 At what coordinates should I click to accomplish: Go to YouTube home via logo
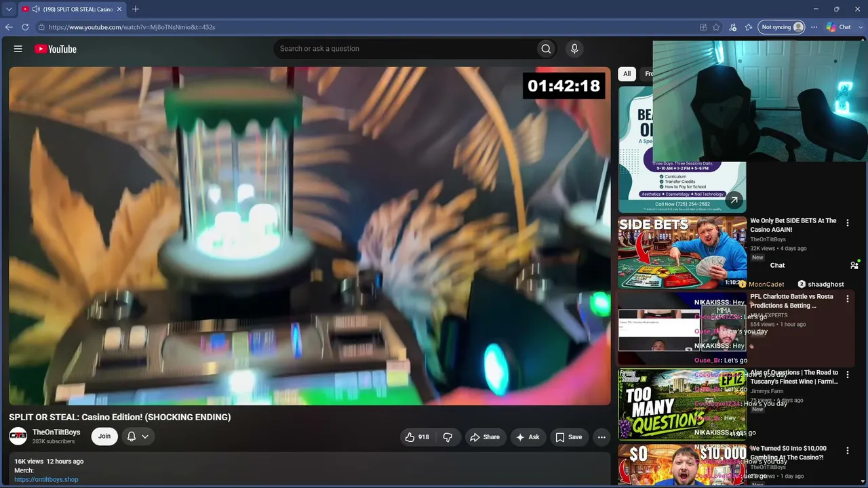point(56,49)
